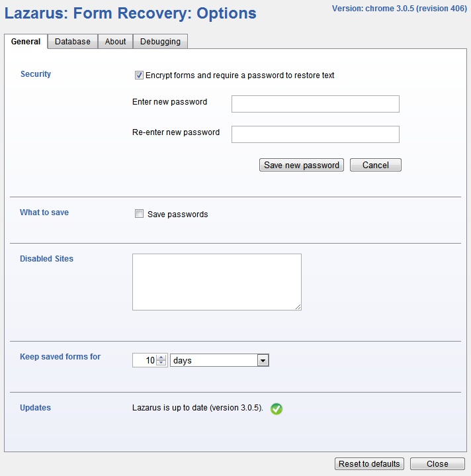This screenshot has width=471, height=476.
Task: Click inside the Disabled Sites text area
Action: 216,281
